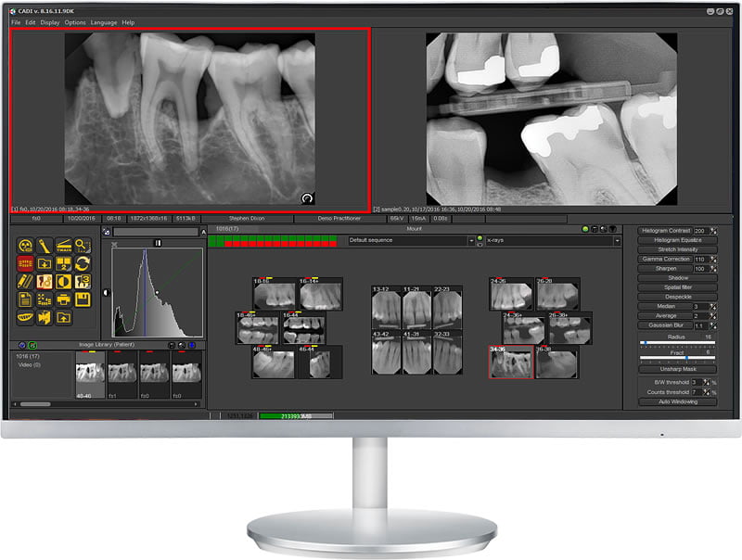Toggle the green indicator between sequence dropdowns
The image size is (742, 560).
click(x=480, y=238)
